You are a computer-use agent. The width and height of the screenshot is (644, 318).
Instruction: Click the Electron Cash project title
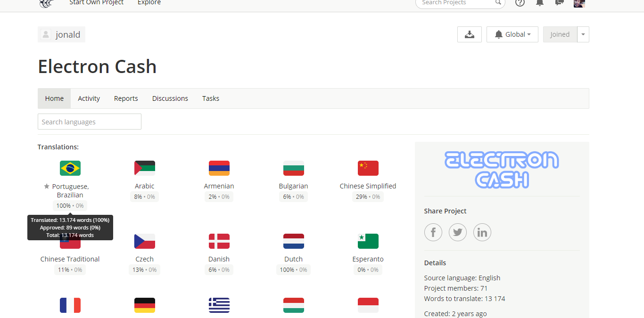click(x=97, y=66)
